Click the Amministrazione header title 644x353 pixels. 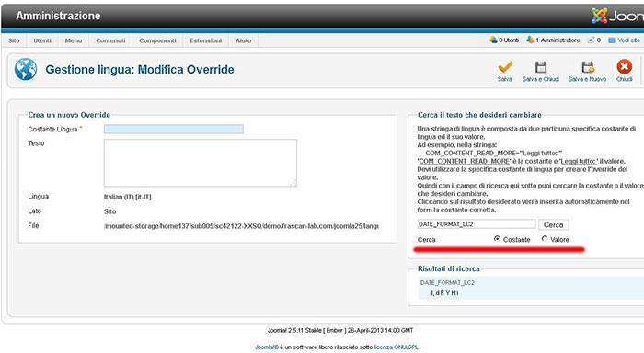click(58, 16)
